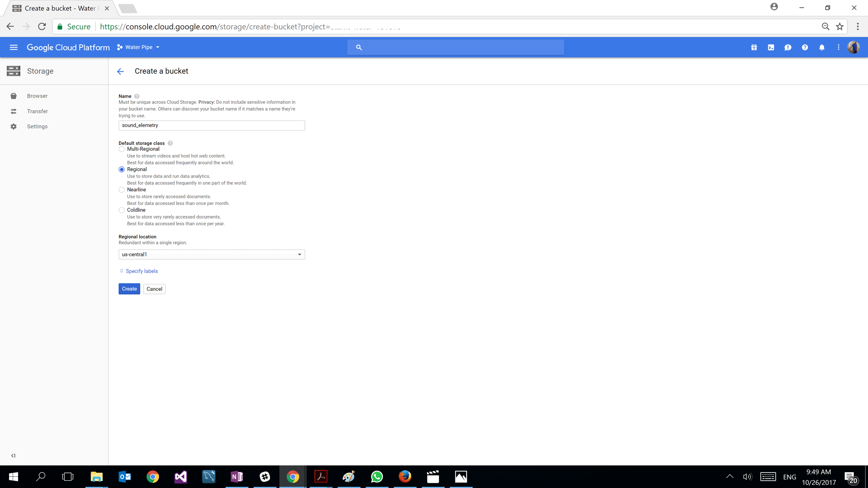Click the browser back button
868x488 pixels.
(x=10, y=26)
